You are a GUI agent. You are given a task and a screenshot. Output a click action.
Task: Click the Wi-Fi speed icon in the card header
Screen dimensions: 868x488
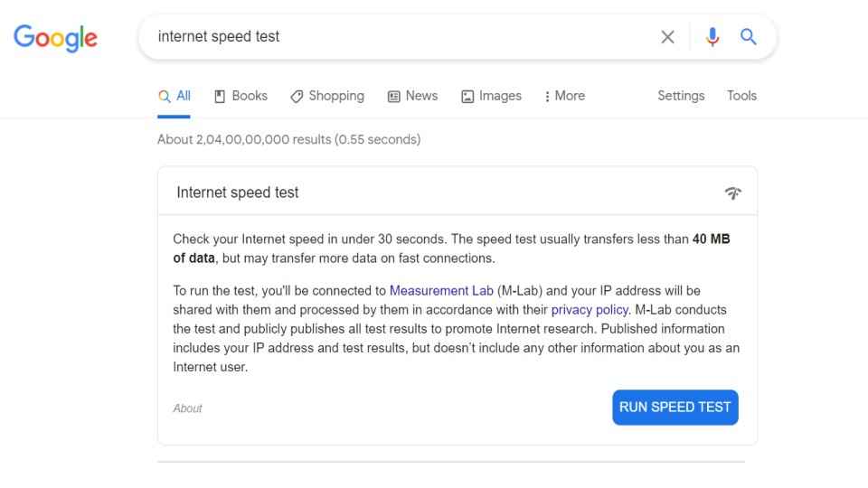pyautogui.click(x=733, y=192)
